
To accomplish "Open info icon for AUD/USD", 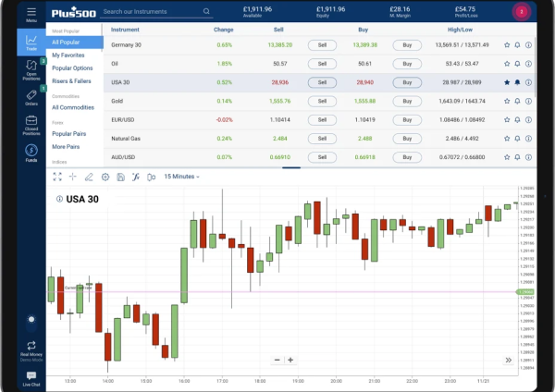I will click(528, 157).
